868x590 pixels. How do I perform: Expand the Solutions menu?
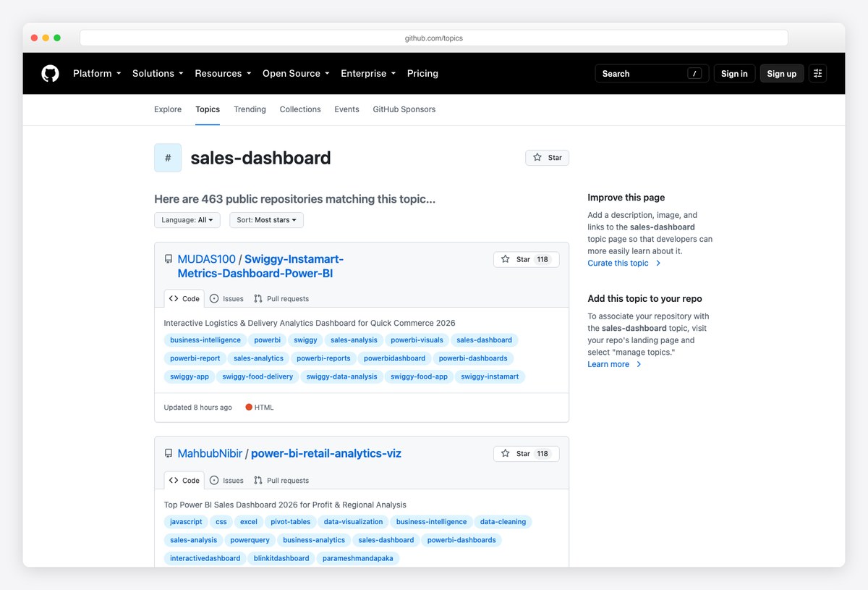[x=158, y=73]
